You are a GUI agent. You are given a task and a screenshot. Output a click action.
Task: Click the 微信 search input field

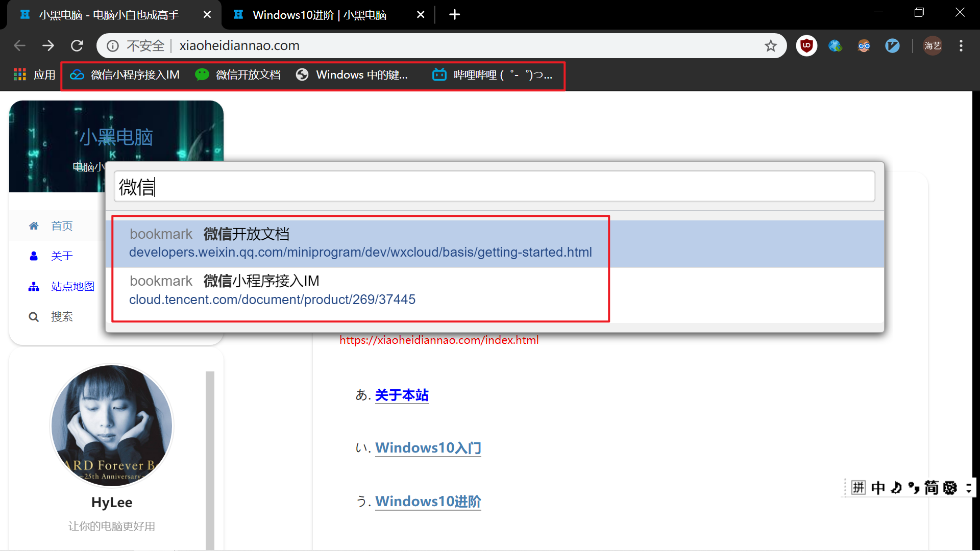pos(494,187)
